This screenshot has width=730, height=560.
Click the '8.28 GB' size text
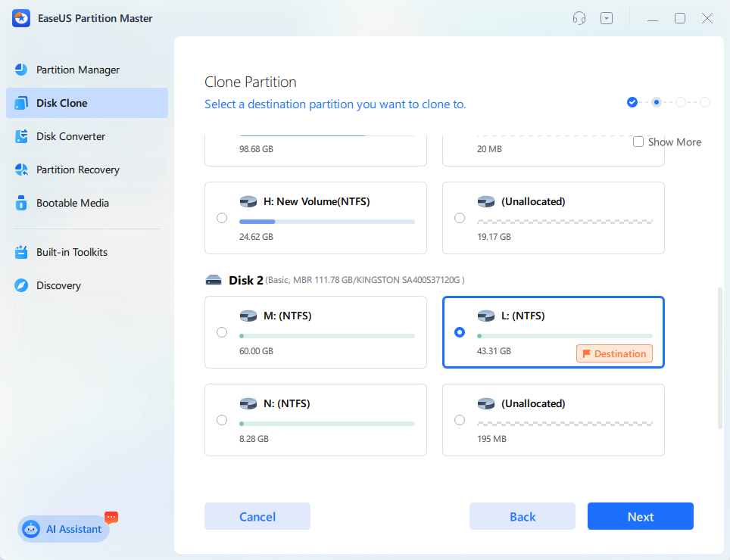254,439
